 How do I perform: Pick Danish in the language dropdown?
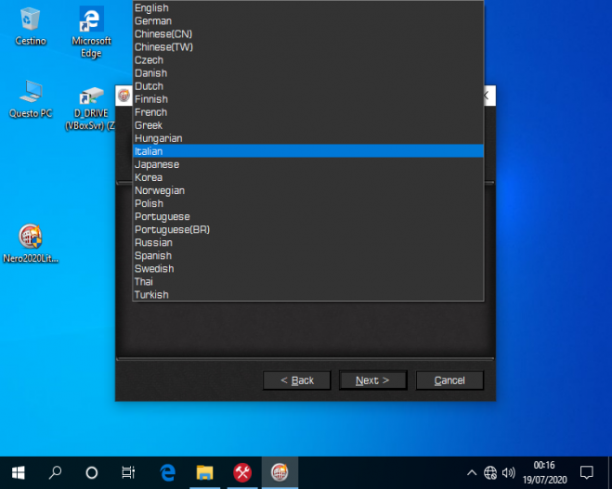308,73
